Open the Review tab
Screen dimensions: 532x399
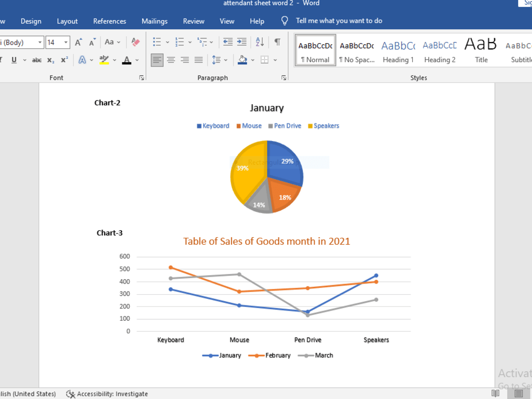coord(194,21)
